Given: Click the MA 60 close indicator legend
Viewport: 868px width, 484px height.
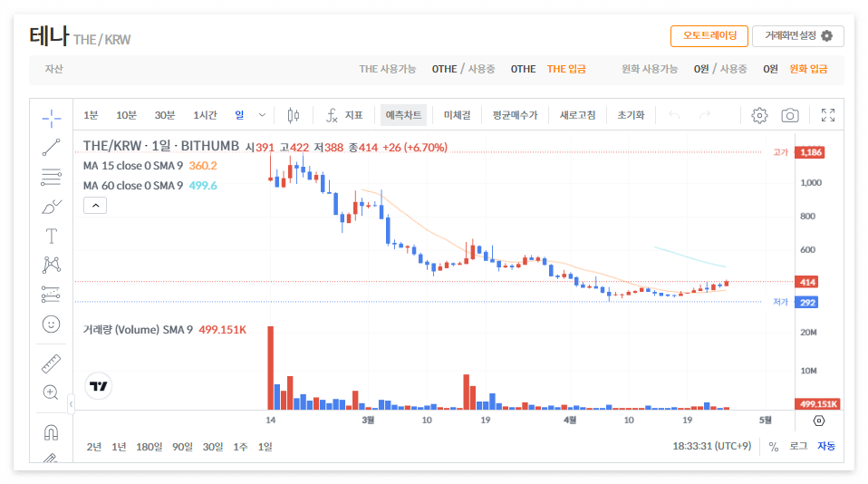Looking at the screenshot, I should coord(150,186).
